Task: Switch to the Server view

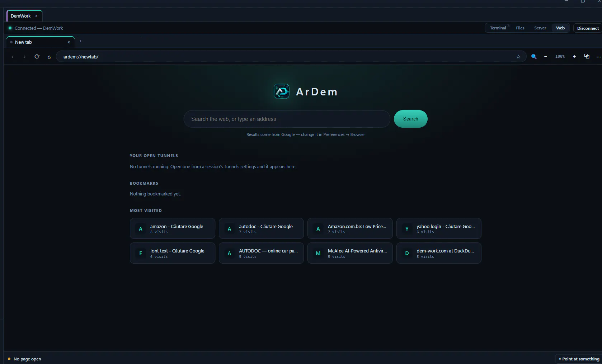Action: (x=540, y=28)
